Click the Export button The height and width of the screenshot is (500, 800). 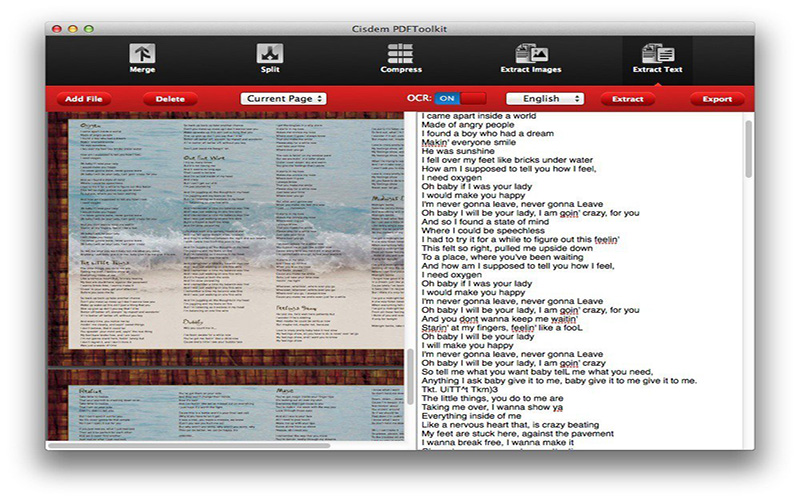(x=717, y=99)
